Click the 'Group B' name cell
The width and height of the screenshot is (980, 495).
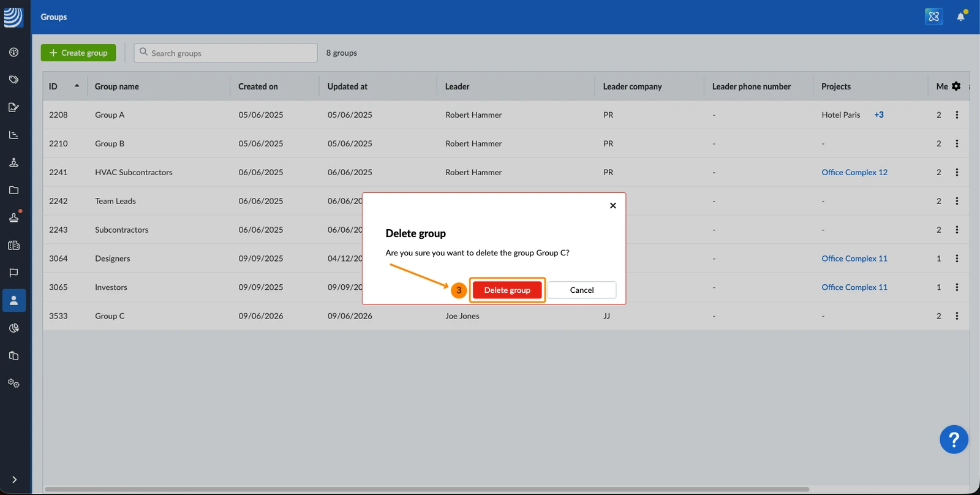(110, 143)
